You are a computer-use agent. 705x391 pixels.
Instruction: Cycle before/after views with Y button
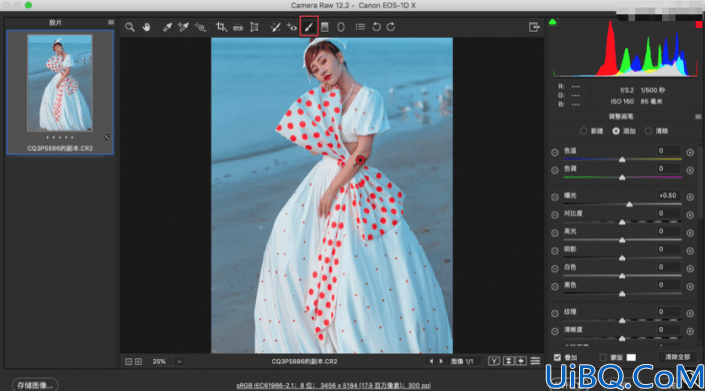494,361
